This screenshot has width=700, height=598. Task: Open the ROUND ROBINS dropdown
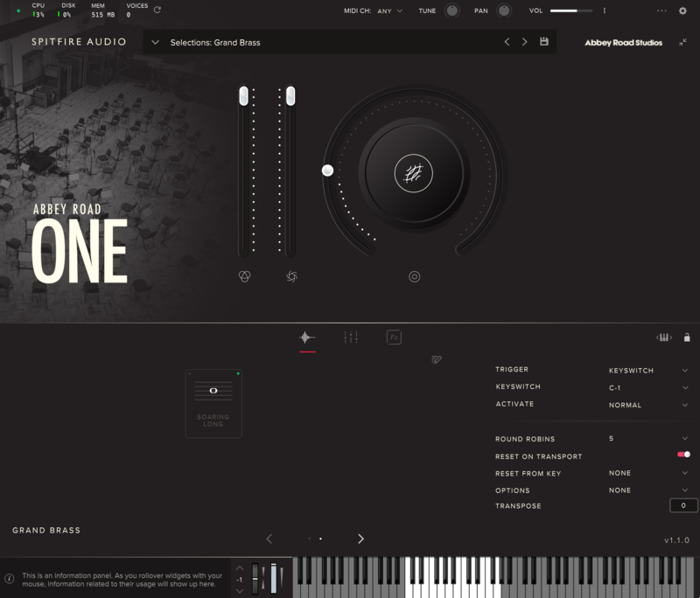pos(648,438)
